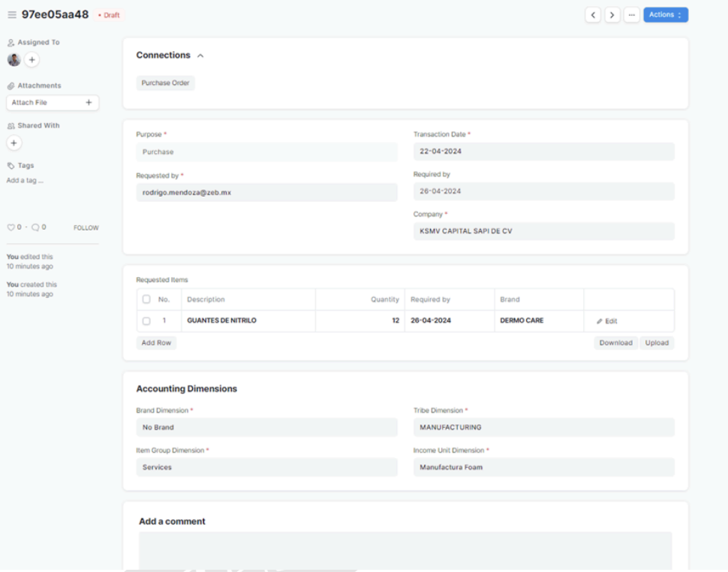
Task: Click the Add a comment text box
Action: coord(405,550)
